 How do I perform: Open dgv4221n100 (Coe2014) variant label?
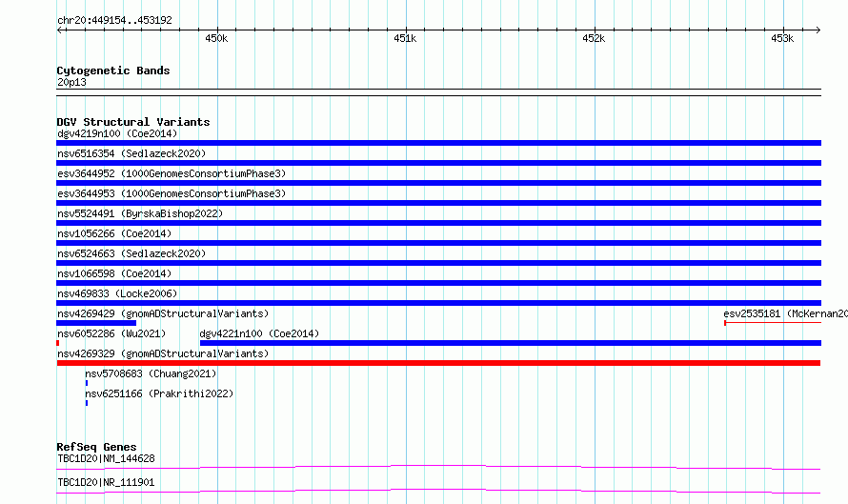tap(259, 333)
